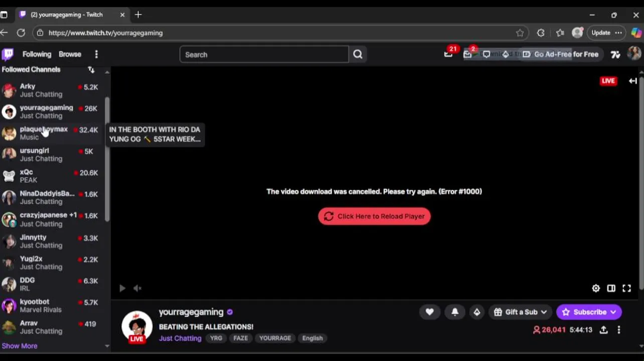
Task: Click the search magnifier button
Action: [358, 54]
